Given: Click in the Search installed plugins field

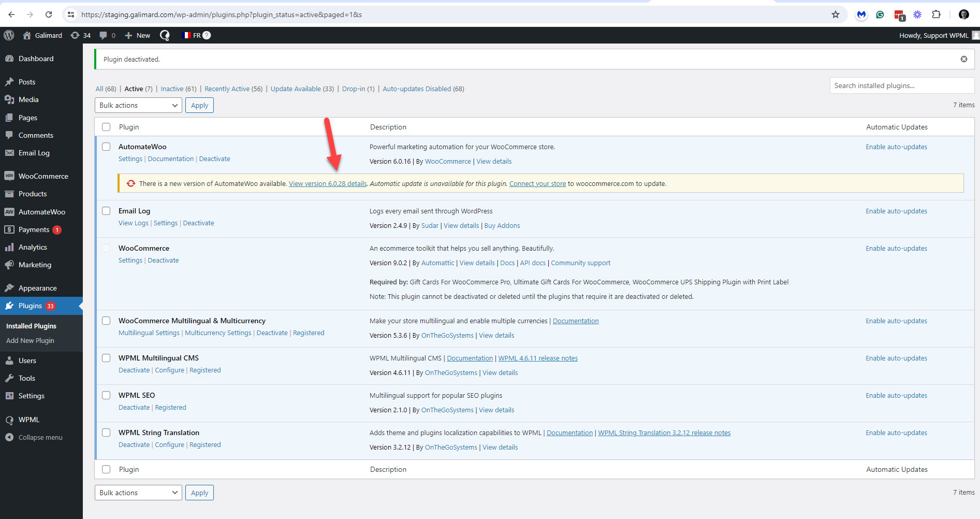Looking at the screenshot, I should point(902,85).
